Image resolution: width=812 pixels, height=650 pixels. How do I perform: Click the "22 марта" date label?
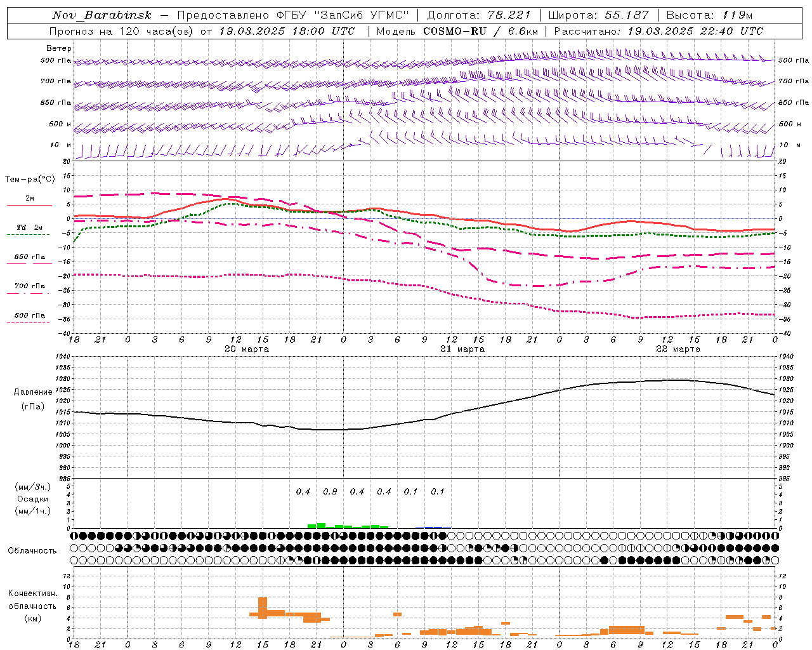[x=678, y=349]
